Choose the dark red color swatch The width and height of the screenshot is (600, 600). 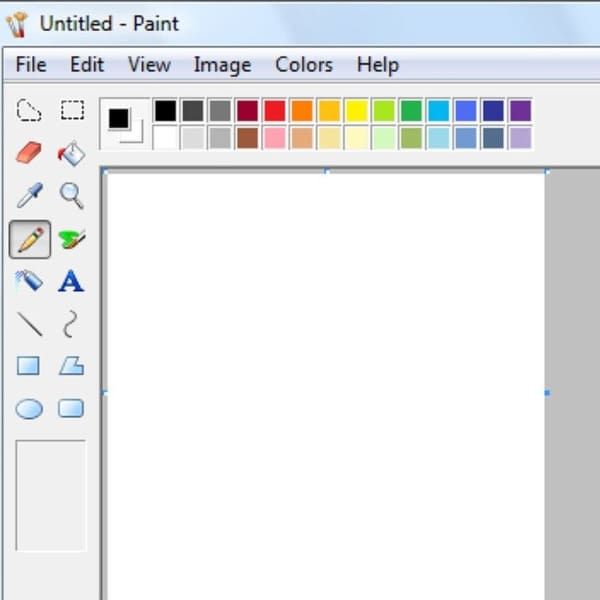(247, 111)
